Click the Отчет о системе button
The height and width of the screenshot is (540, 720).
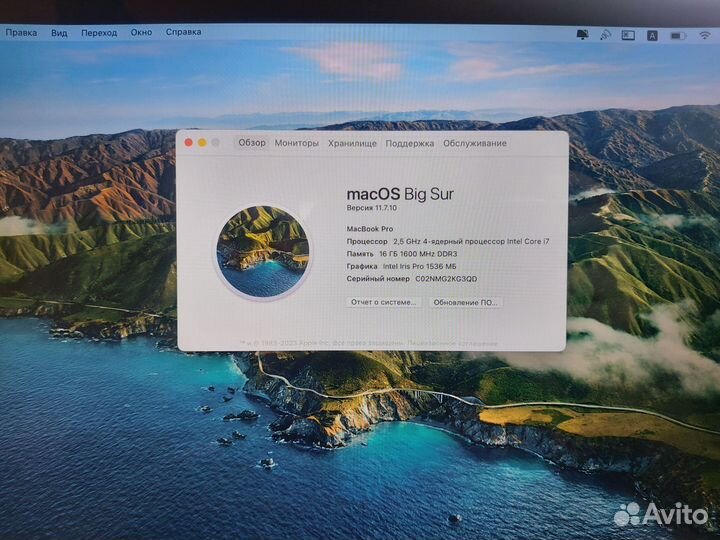click(x=383, y=302)
